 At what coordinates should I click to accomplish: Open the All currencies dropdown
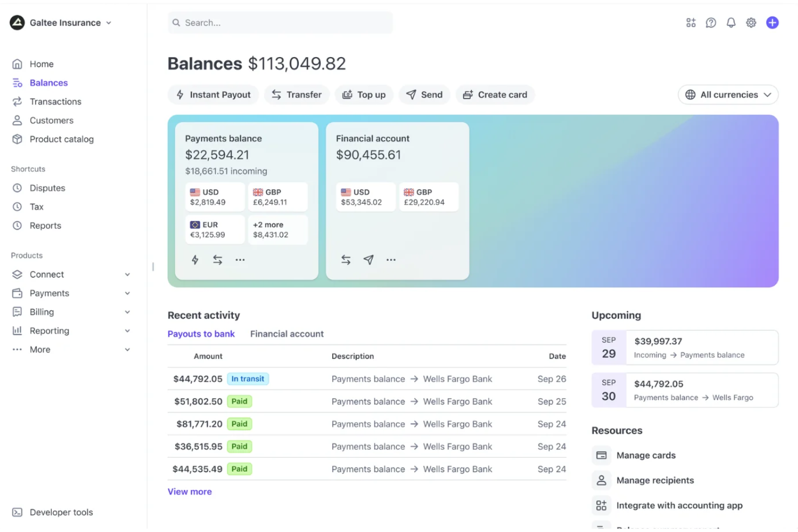coord(727,94)
